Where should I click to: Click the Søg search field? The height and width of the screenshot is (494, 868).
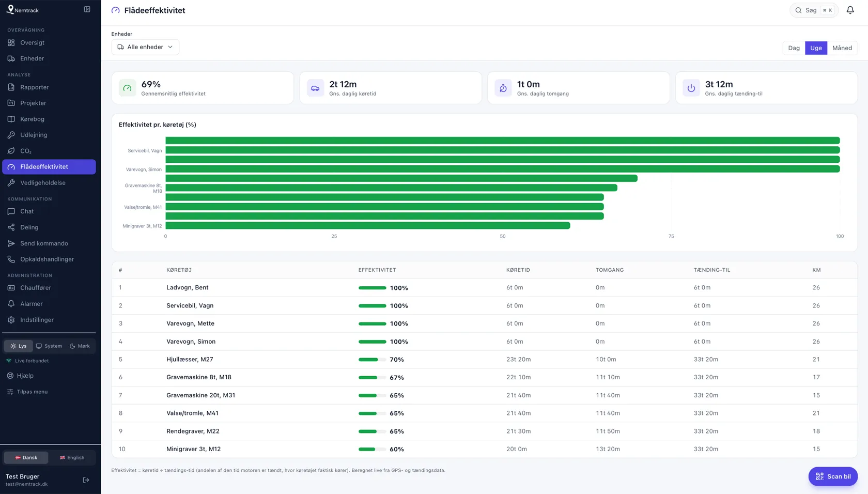point(814,10)
